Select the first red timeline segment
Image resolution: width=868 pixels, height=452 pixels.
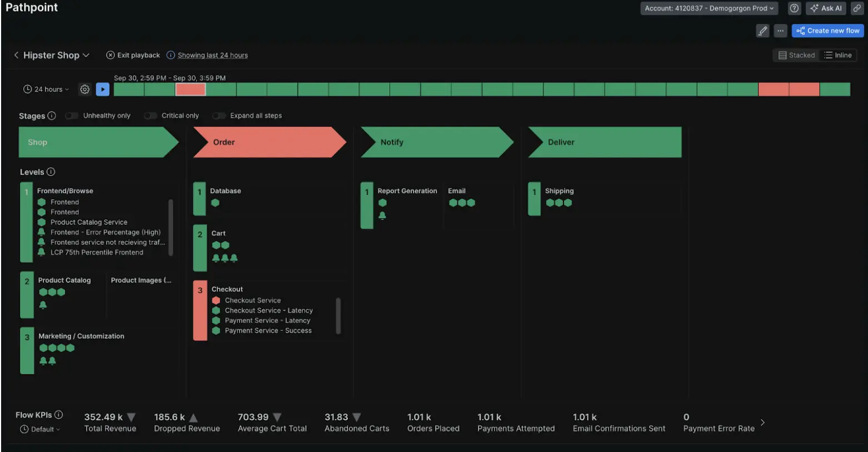pyautogui.click(x=191, y=89)
